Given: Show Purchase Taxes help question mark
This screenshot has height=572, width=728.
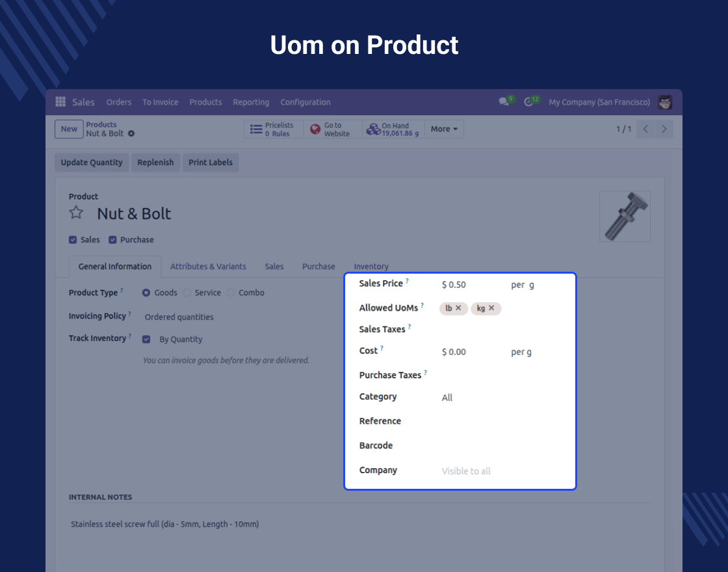Looking at the screenshot, I should click(425, 372).
